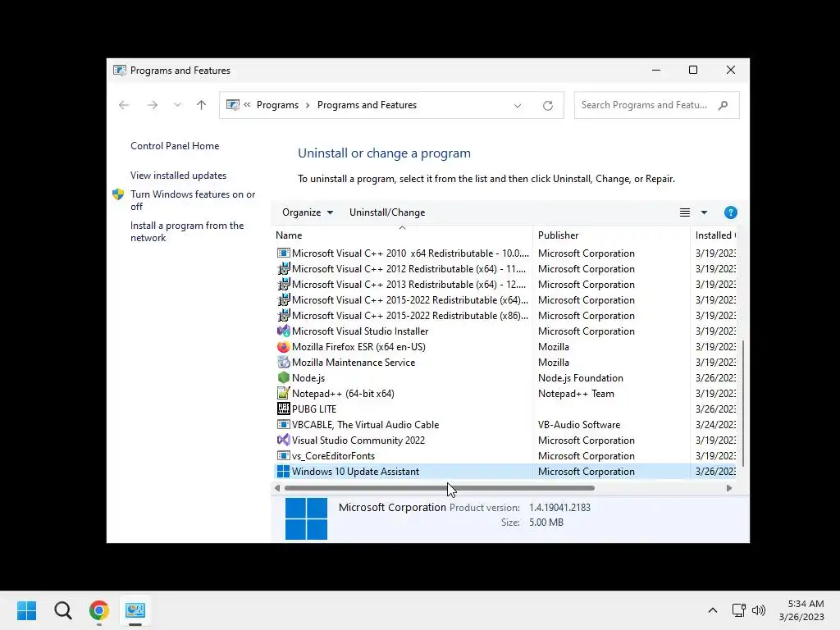The width and height of the screenshot is (840, 630).
Task: Sort by the Installed On column header
Action: pos(714,235)
